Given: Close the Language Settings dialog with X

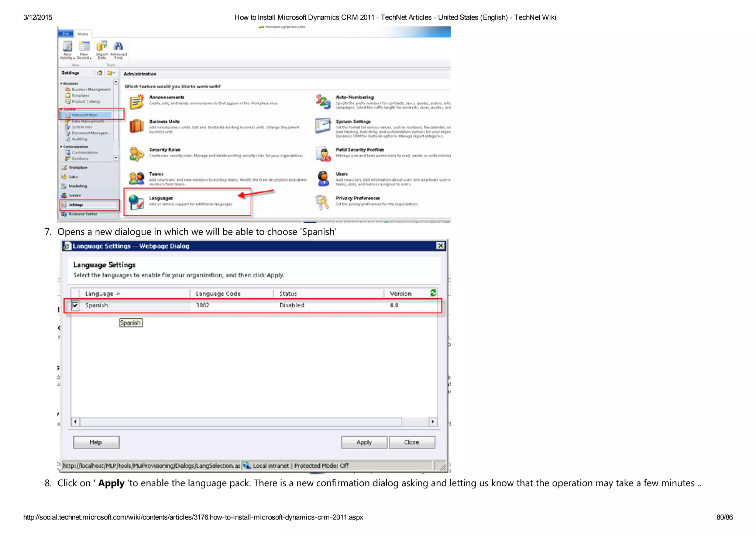Looking at the screenshot, I should tap(440, 246).
